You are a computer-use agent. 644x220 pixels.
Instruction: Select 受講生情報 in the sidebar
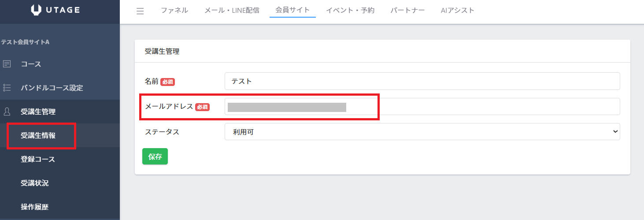tap(38, 135)
